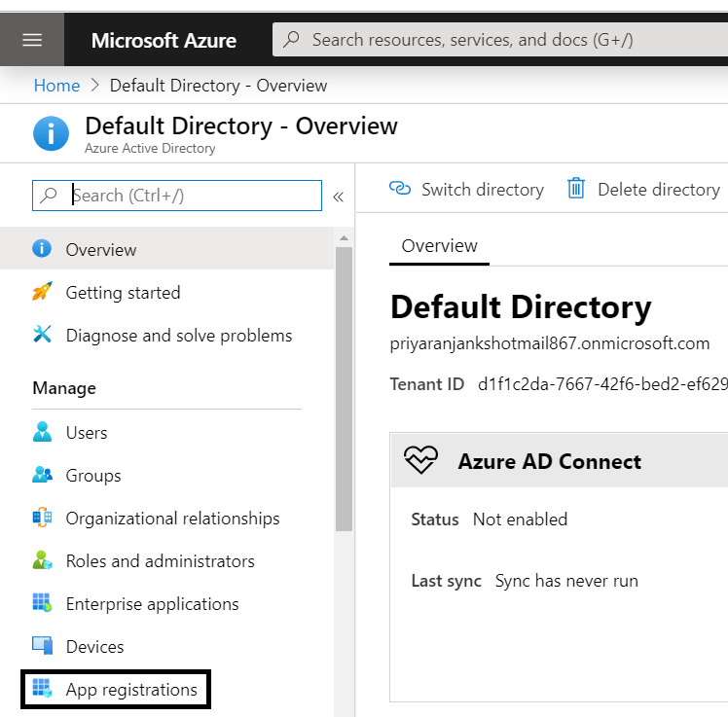
Task: Click the 'Status' label in Azure AD Connect
Action: tap(435, 520)
